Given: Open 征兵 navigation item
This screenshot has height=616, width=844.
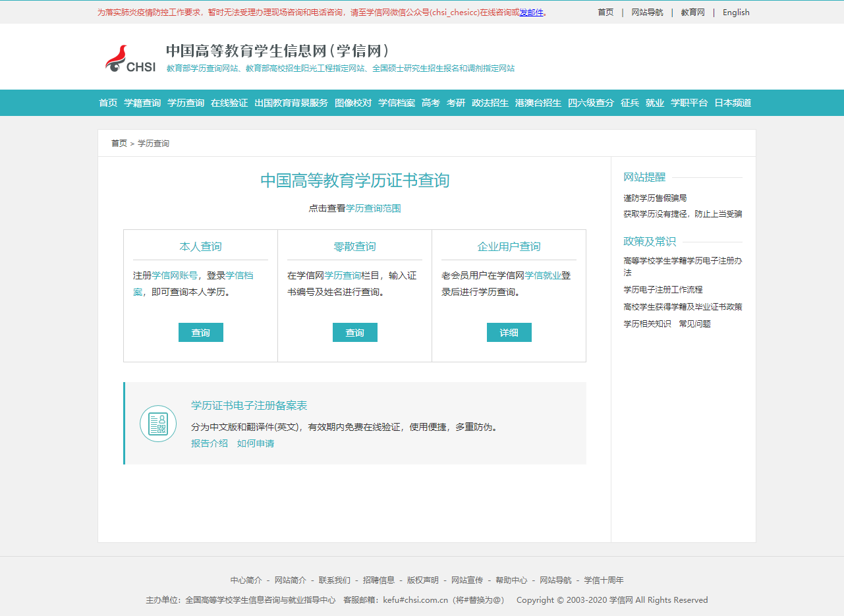Looking at the screenshot, I should [x=630, y=103].
